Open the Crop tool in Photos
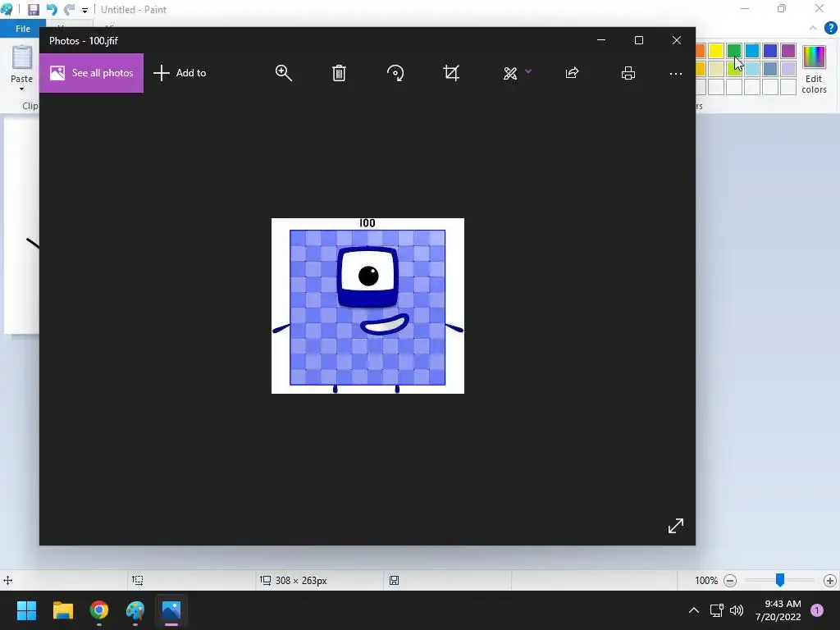Screen dimensions: 840x630 click(451, 73)
